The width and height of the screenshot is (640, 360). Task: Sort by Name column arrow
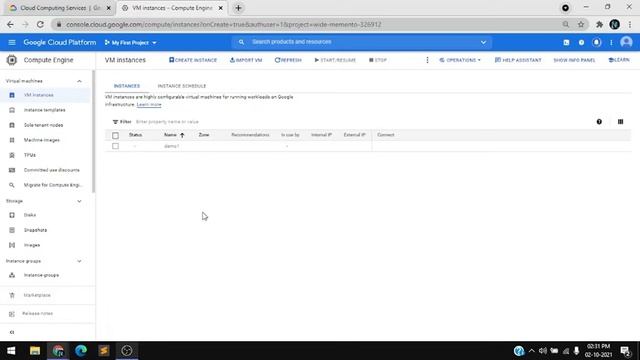tap(182, 135)
